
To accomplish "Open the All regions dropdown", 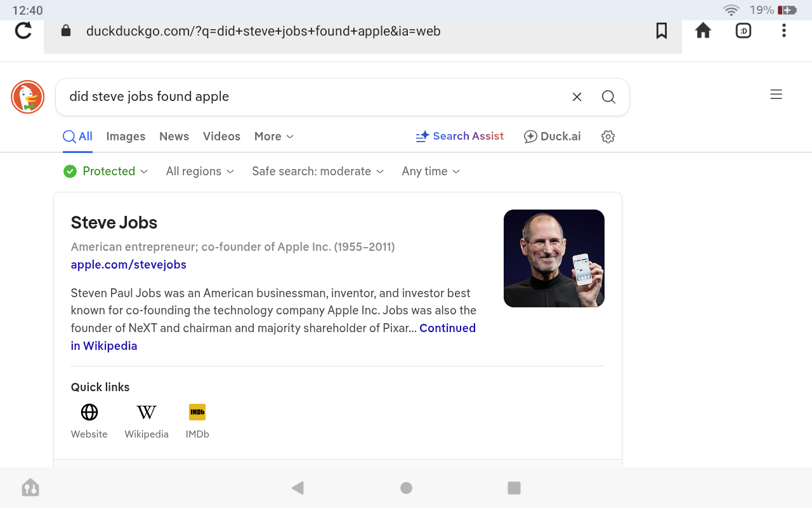I will click(200, 171).
